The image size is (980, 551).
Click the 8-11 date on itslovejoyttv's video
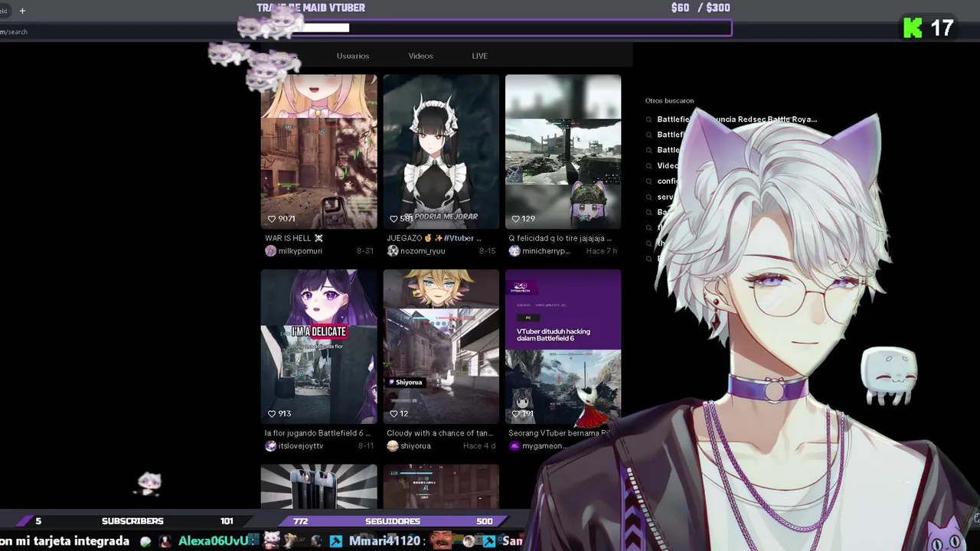tap(365, 446)
